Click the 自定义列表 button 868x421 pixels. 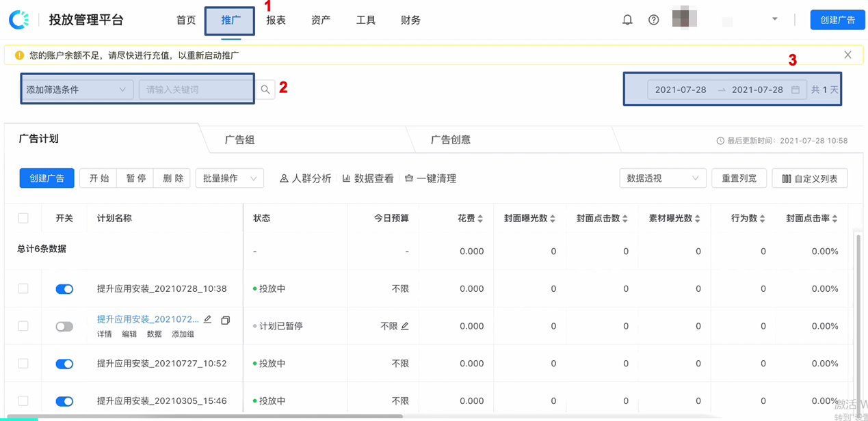click(809, 178)
